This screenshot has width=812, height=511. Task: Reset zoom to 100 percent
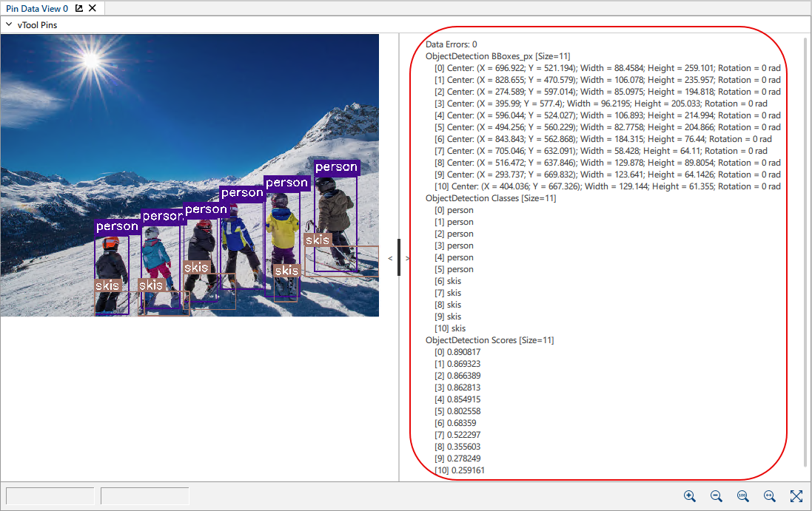(743, 496)
